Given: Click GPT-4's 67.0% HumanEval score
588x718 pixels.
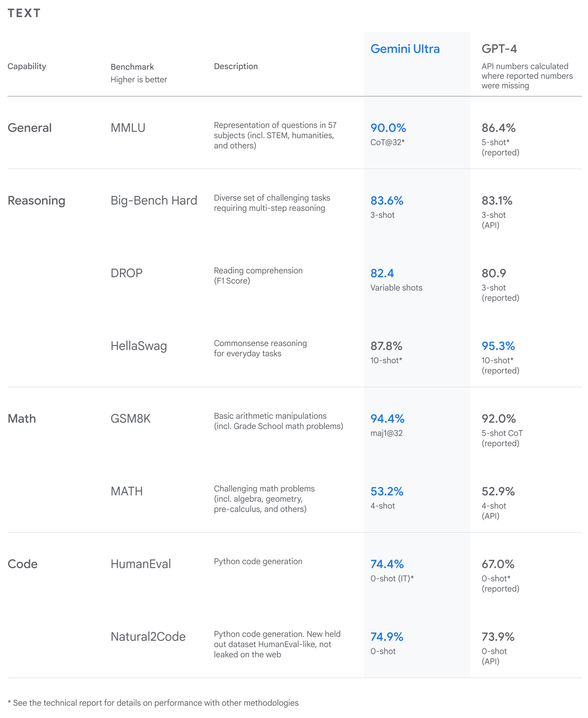Looking at the screenshot, I should (498, 564).
